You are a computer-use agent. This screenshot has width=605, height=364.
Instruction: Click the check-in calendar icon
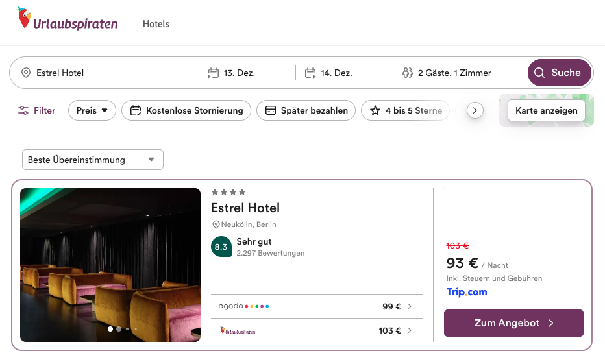coord(213,73)
